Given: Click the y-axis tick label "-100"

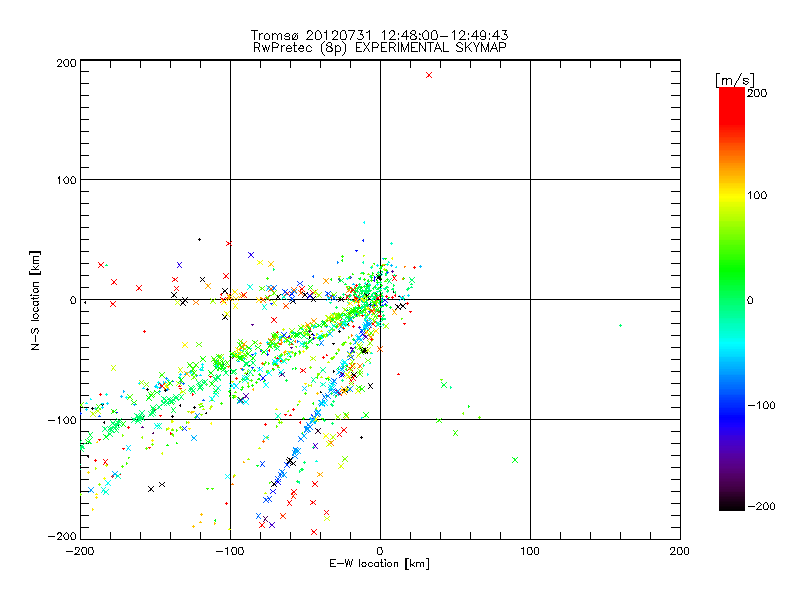Looking at the screenshot, I should [x=62, y=420].
